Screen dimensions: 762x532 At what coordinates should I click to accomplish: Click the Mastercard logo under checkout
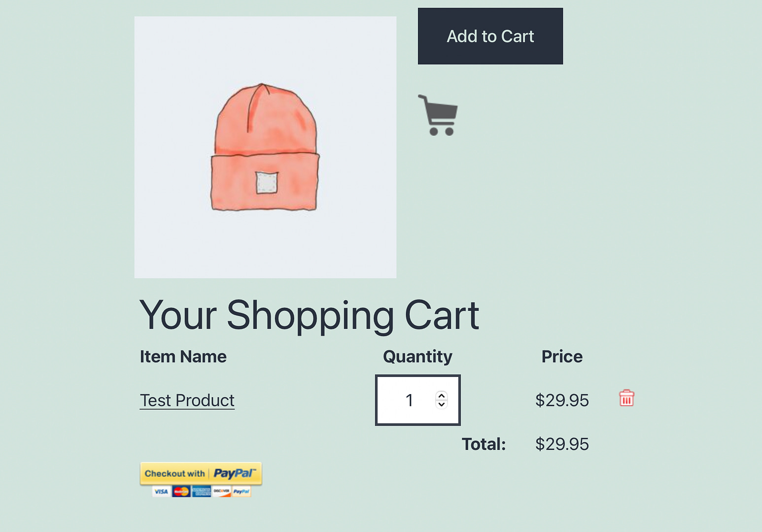181,491
